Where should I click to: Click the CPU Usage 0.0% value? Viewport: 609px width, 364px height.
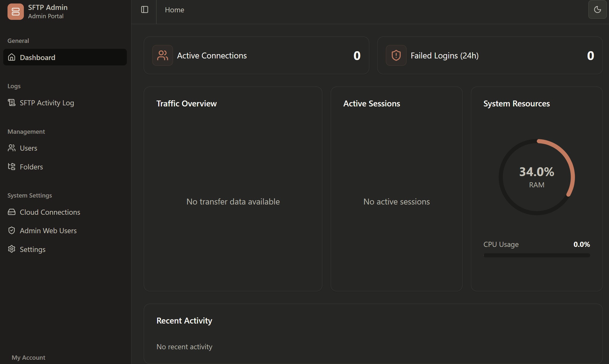582,244
